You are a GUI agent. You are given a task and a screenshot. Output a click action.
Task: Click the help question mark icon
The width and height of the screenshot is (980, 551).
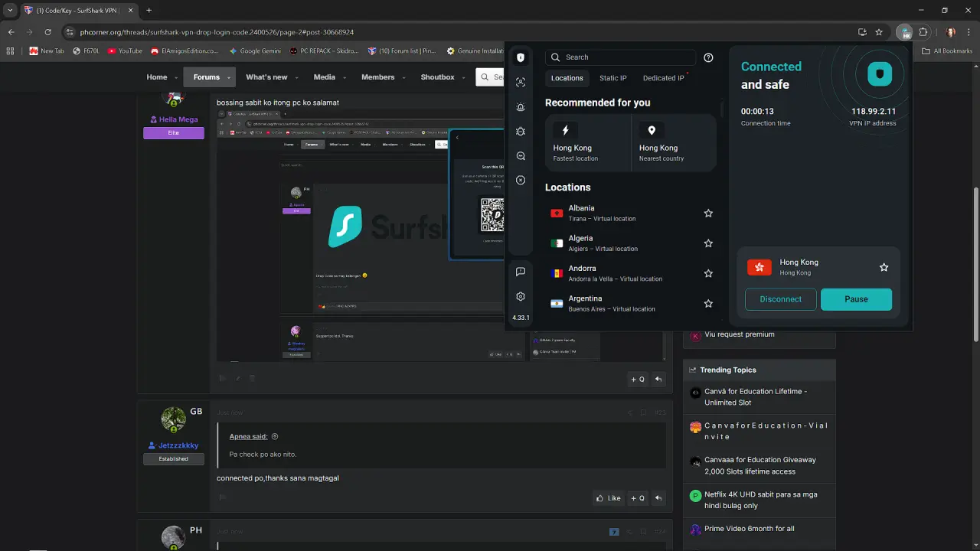708,57
